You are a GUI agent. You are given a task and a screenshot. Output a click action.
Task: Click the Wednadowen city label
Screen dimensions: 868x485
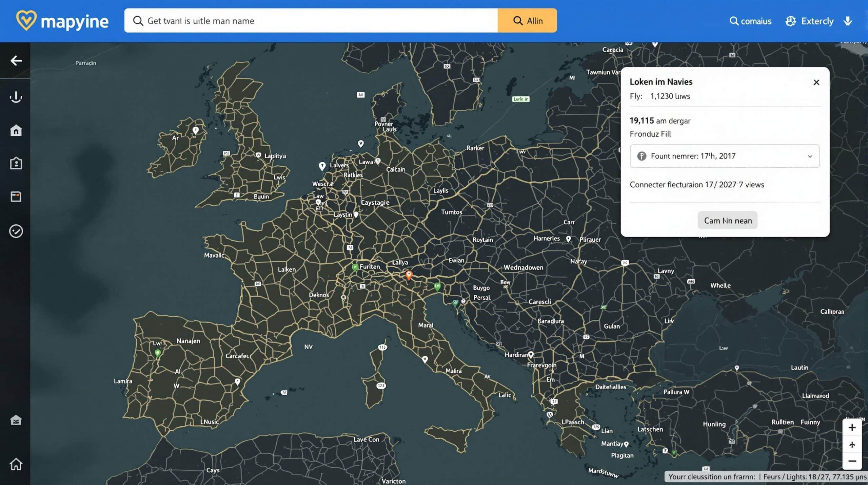[x=523, y=267]
